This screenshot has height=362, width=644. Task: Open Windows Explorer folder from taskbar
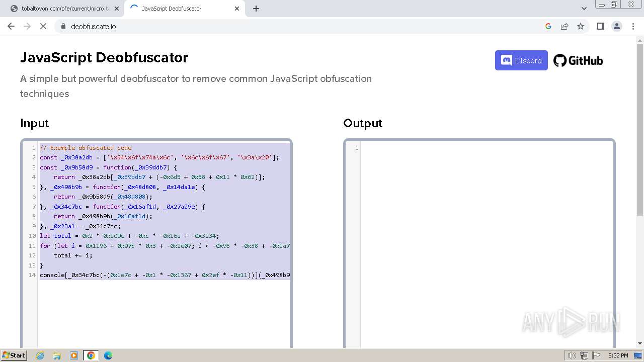(57, 355)
